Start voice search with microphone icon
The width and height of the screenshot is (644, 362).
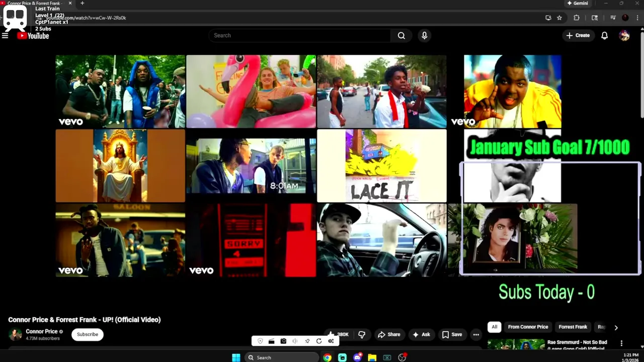pyautogui.click(x=425, y=36)
